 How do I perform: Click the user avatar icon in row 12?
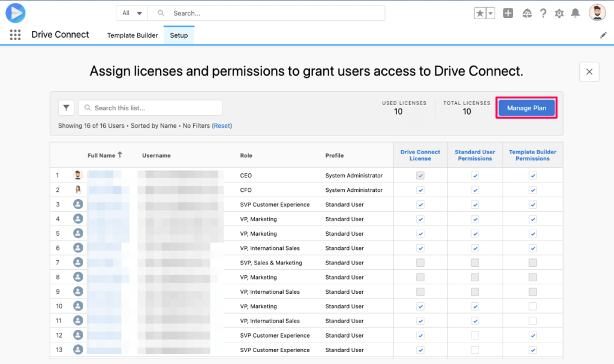click(78, 335)
